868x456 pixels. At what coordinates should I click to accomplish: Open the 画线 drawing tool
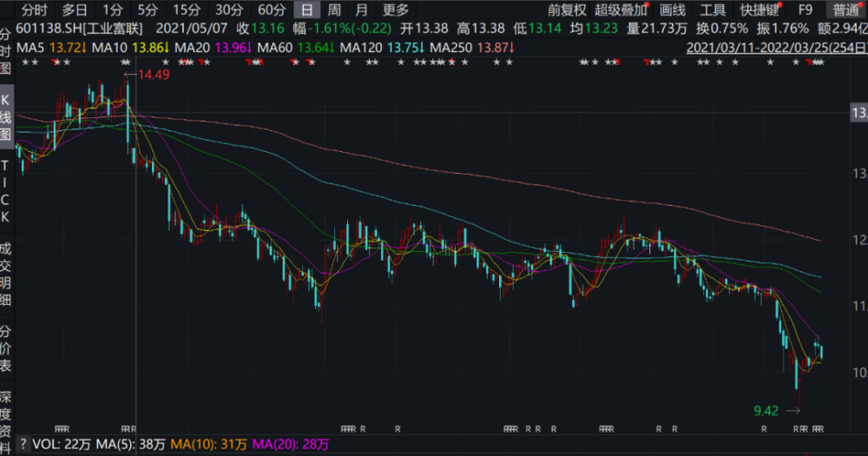672,10
